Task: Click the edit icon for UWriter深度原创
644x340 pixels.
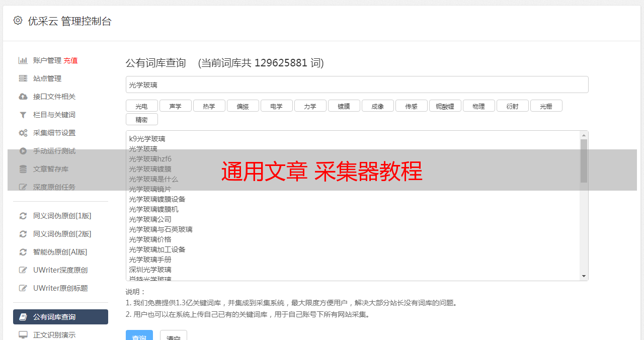Action: (23, 270)
